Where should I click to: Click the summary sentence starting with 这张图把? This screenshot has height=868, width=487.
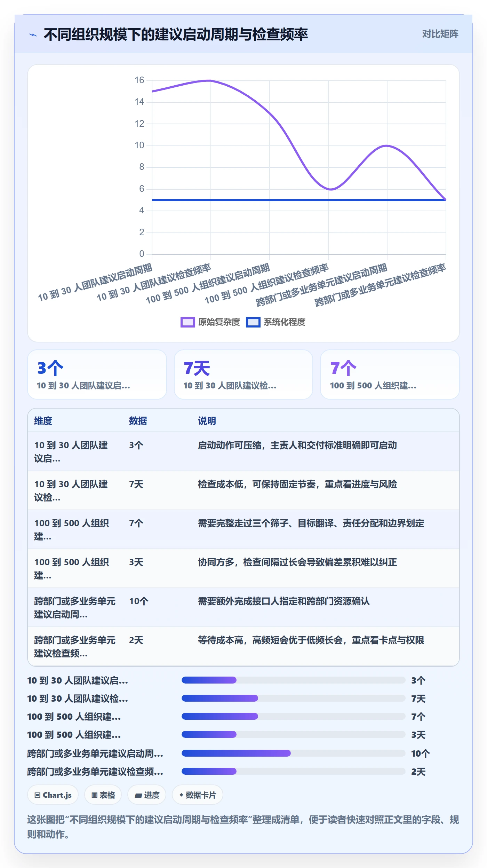coord(243,827)
